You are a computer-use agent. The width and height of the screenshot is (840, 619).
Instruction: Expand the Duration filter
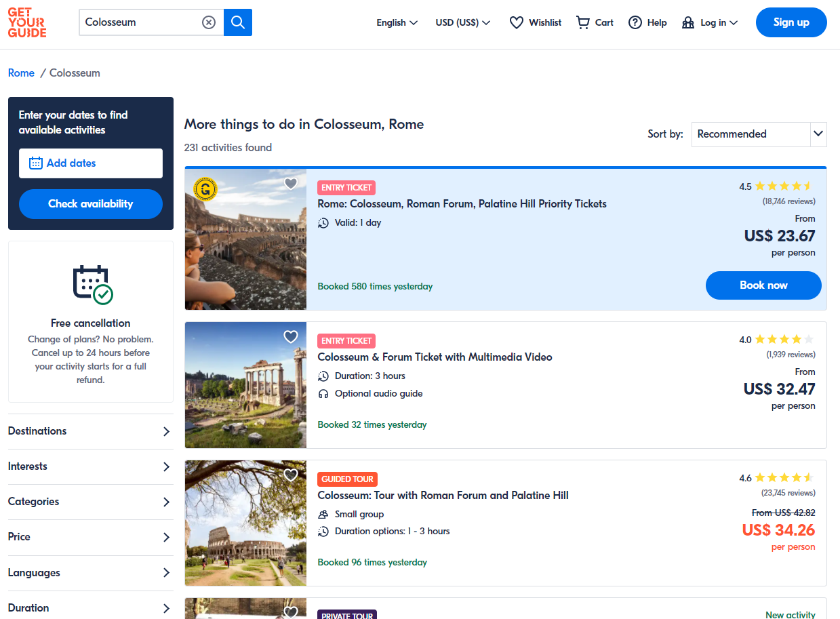[x=91, y=608]
